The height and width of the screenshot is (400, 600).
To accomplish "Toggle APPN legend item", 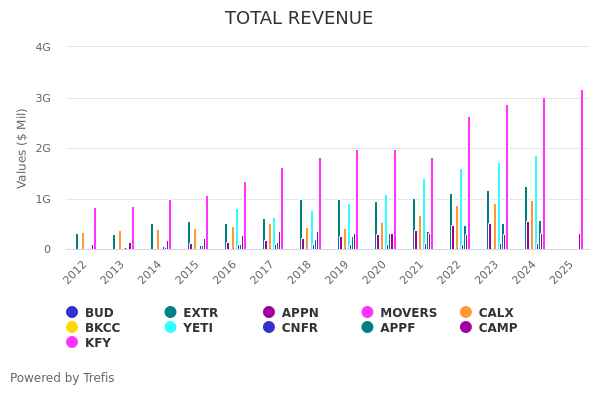I will pyautogui.click(x=299, y=313).
